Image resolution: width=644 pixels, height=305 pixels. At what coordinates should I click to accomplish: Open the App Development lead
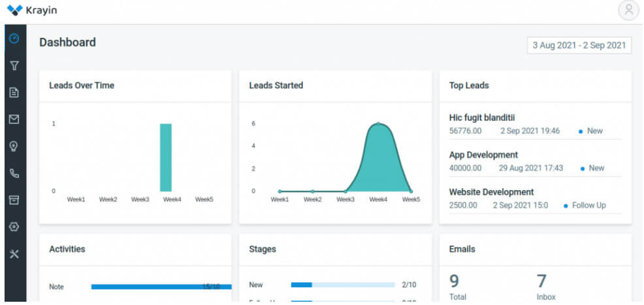[483, 155]
